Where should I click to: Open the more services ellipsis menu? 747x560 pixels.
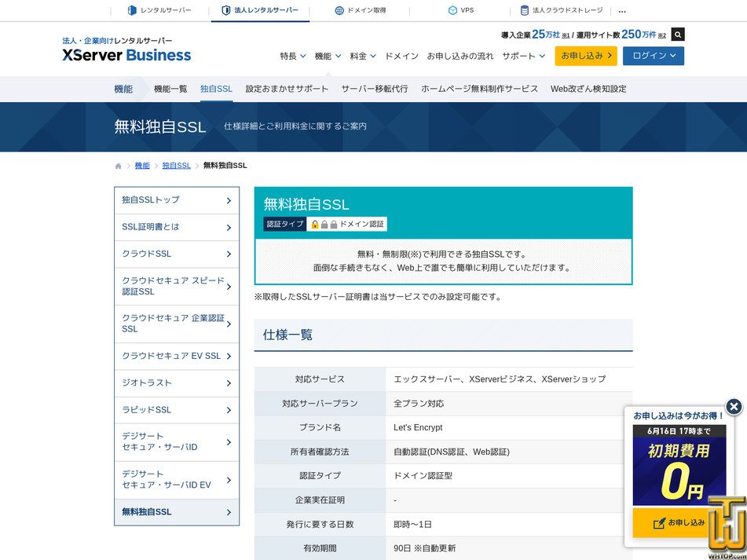point(621,11)
